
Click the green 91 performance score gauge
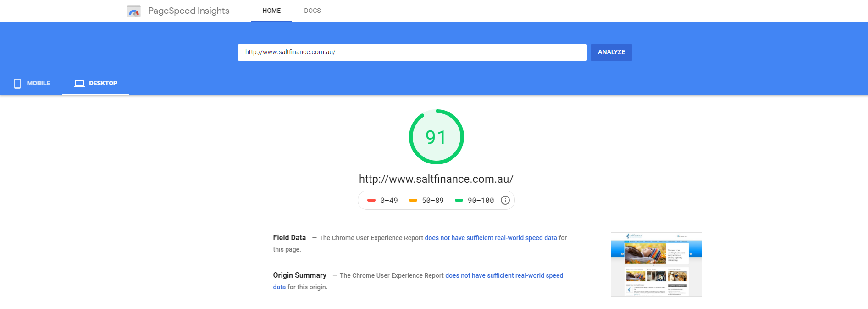tap(436, 137)
